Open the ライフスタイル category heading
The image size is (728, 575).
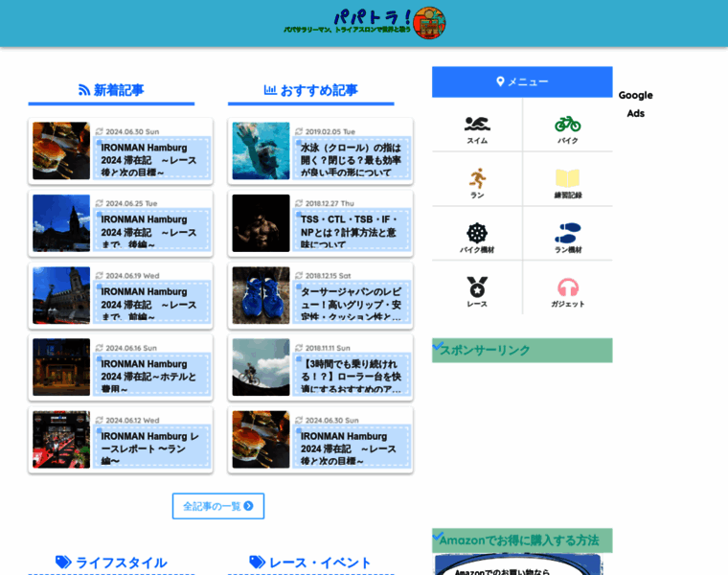(111, 563)
